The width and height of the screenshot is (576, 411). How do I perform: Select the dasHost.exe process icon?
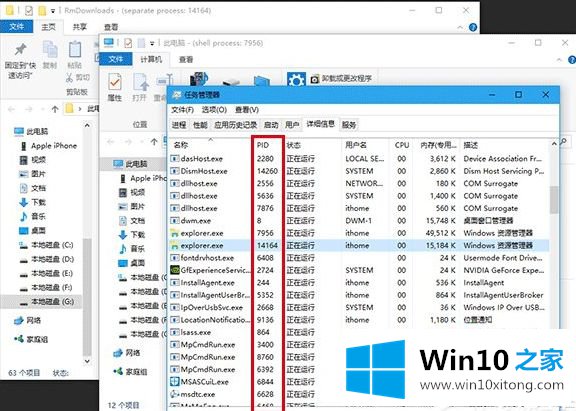[175, 159]
